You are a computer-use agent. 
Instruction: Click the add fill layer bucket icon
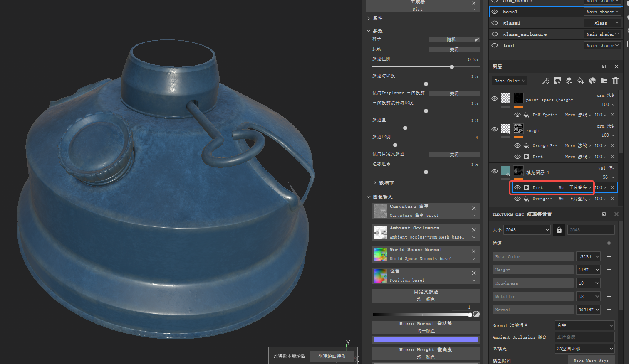coord(581,81)
